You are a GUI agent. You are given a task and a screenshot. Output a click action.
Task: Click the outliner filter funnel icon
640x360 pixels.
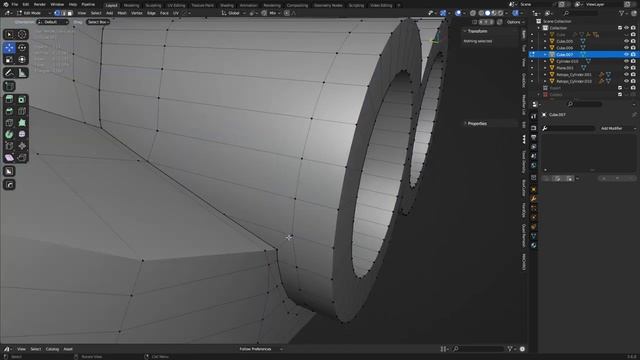tap(622, 13)
